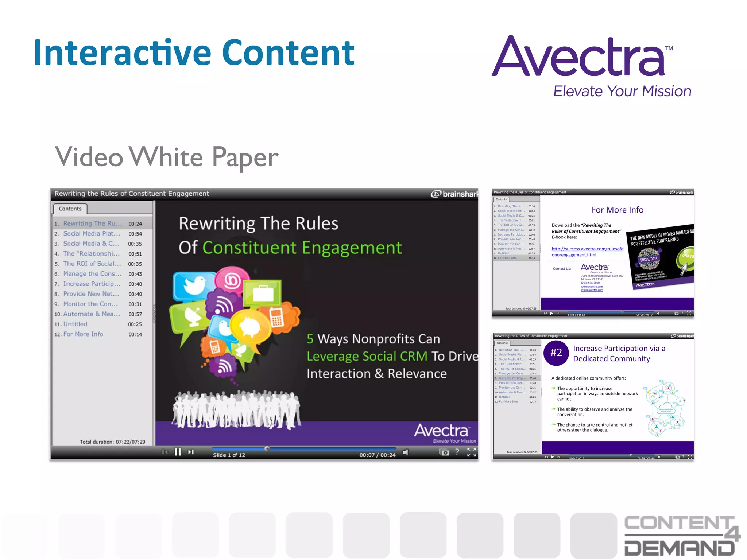Image resolution: width=747 pixels, height=560 pixels.
Task: Click the Avectra logo at top right
Action: [592, 67]
